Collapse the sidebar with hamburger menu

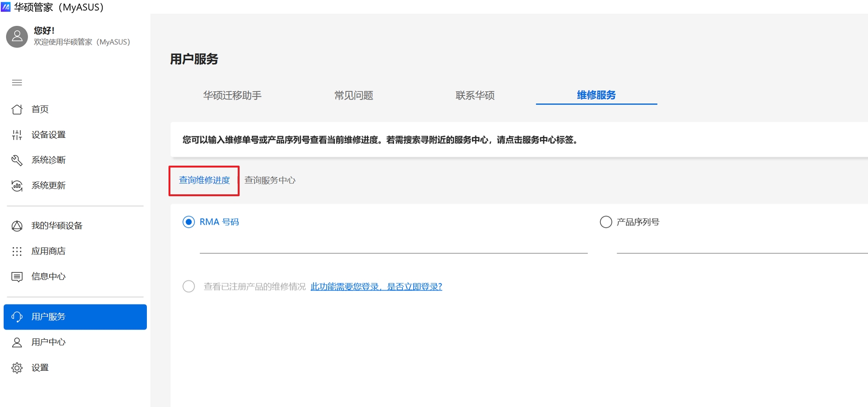(17, 83)
